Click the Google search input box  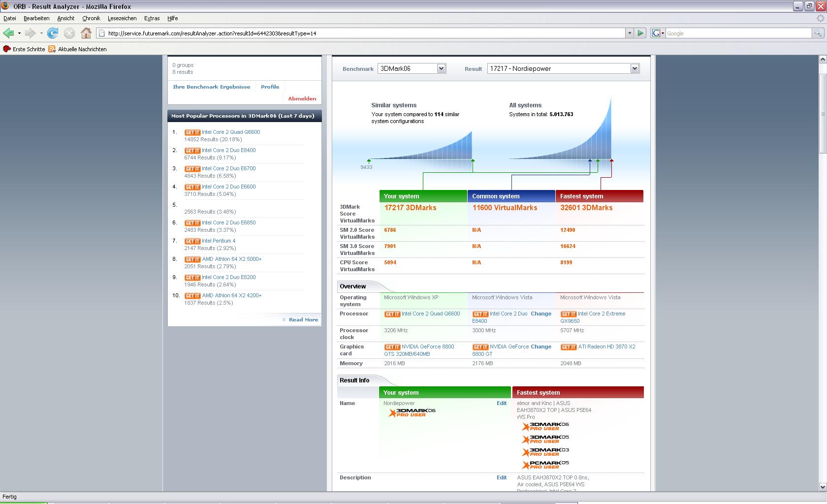[738, 33]
